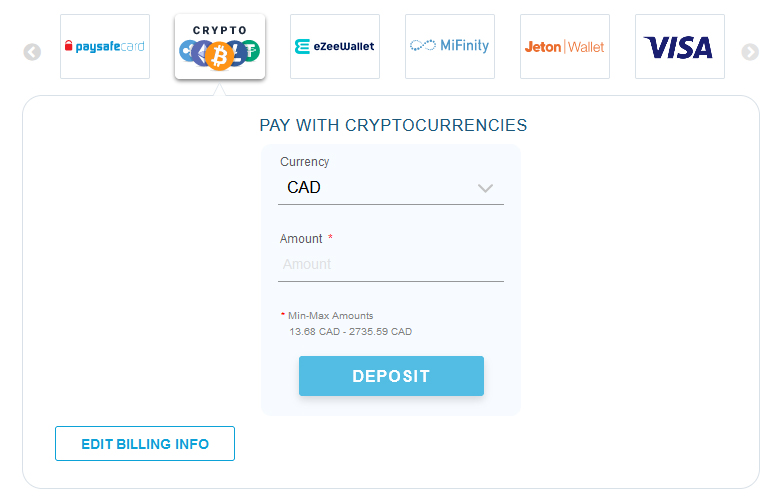The height and width of the screenshot is (500, 783).
Task: Click the Amount input field
Action: pyautogui.click(x=390, y=264)
